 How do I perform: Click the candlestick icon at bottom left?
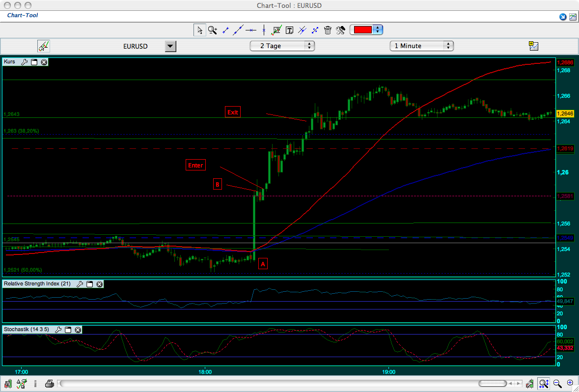pyautogui.click(x=8, y=384)
